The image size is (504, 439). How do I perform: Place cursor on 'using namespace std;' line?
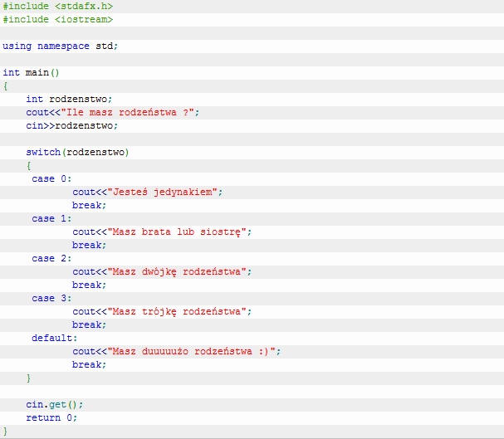pyautogui.click(x=60, y=46)
